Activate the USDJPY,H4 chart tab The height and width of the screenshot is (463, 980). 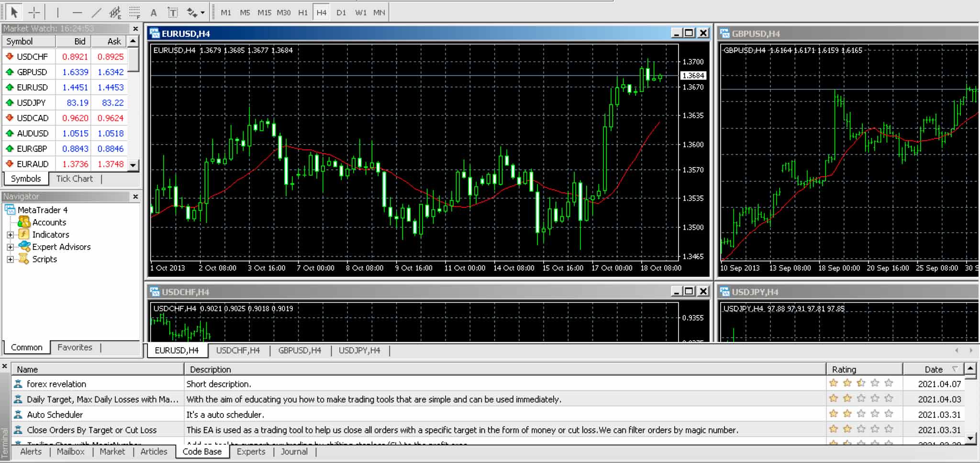tap(359, 350)
